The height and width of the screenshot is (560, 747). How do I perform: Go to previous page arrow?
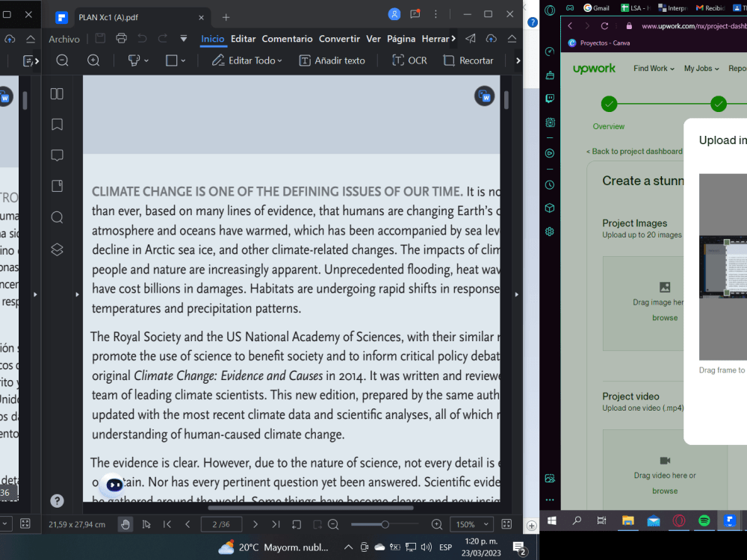click(x=187, y=524)
